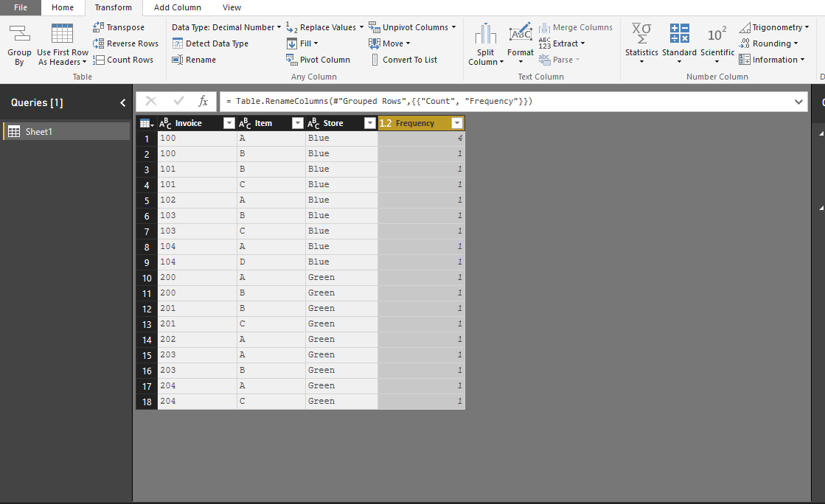
Task: Click Pivot Column
Action: click(x=318, y=60)
